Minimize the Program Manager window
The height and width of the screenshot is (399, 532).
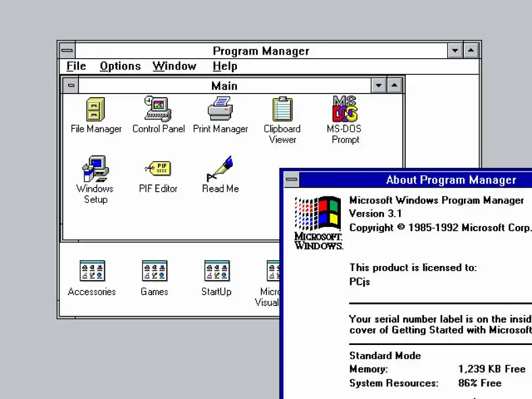click(x=455, y=50)
